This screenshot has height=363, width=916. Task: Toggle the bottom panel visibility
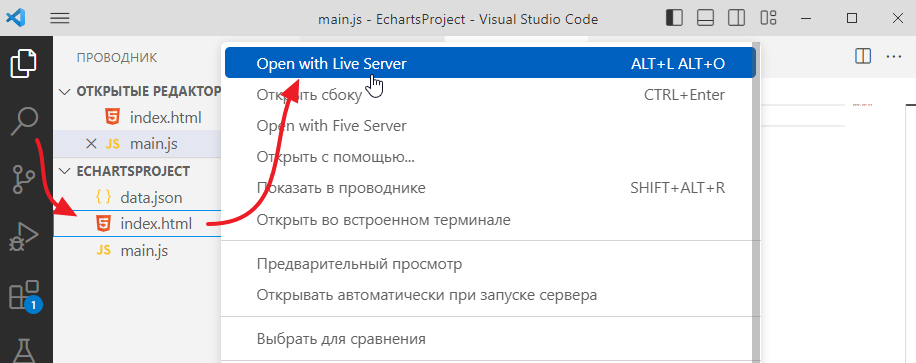706,19
